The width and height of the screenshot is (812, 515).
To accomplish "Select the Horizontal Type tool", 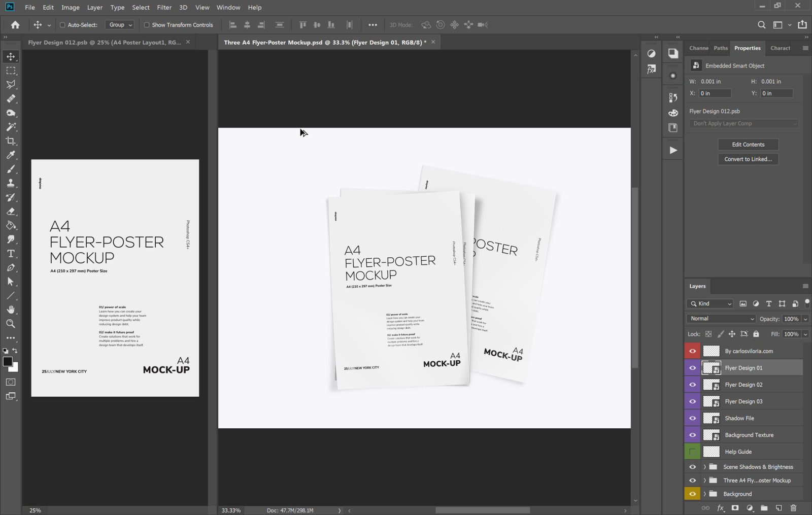I will click(11, 254).
